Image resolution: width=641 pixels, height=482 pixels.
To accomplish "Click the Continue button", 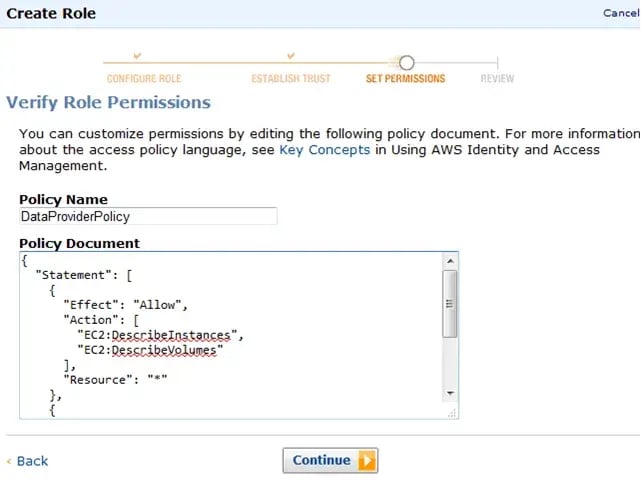I will pos(330,460).
